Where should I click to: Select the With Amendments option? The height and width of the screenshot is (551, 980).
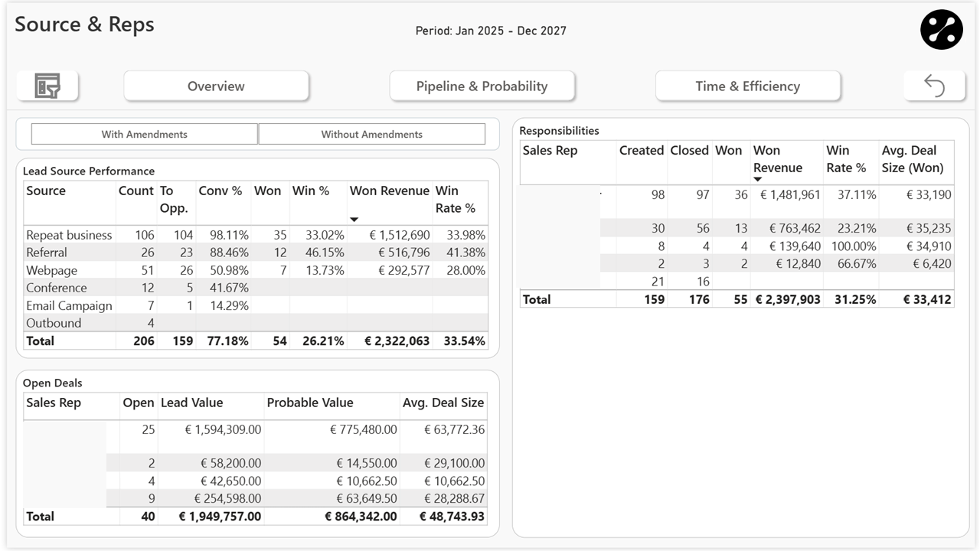[x=144, y=134]
